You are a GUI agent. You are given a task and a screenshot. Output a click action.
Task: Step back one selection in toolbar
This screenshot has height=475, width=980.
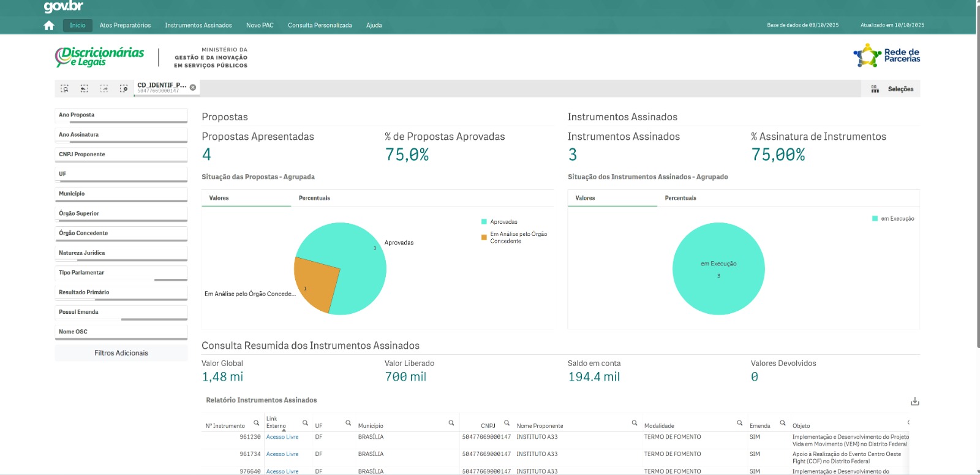(85, 88)
